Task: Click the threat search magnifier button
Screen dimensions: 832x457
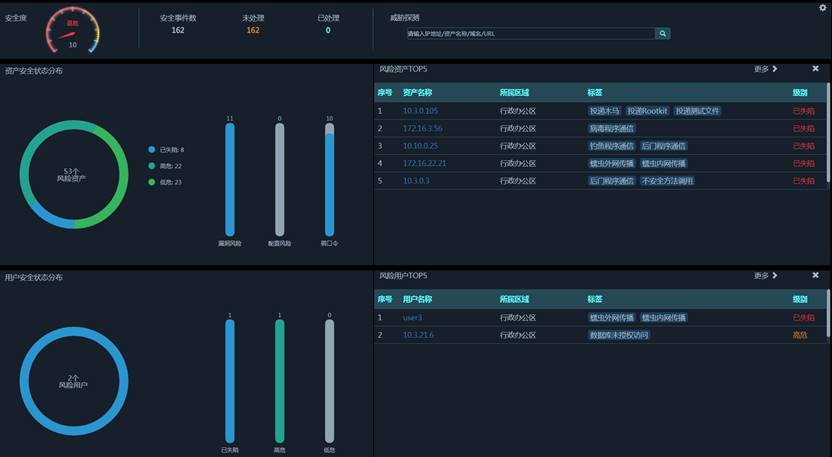Action: click(662, 33)
